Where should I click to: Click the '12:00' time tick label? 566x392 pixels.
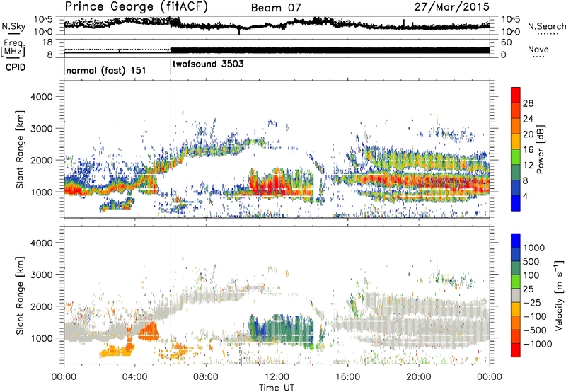pyautogui.click(x=277, y=377)
